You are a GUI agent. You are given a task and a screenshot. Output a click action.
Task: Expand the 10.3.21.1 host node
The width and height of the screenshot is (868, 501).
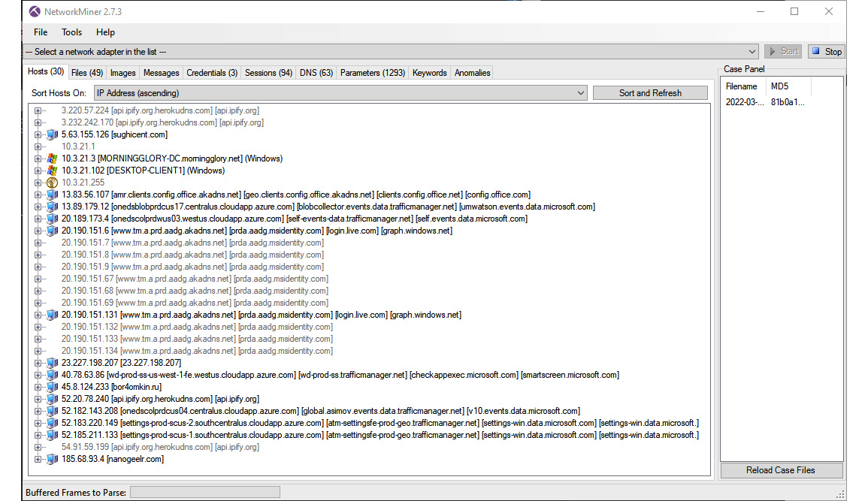click(38, 146)
